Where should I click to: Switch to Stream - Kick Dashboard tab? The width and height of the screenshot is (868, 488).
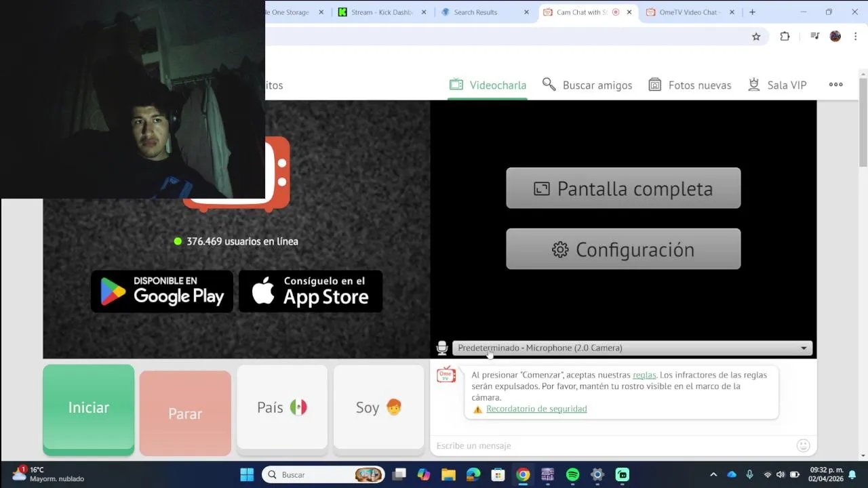[x=381, y=12]
